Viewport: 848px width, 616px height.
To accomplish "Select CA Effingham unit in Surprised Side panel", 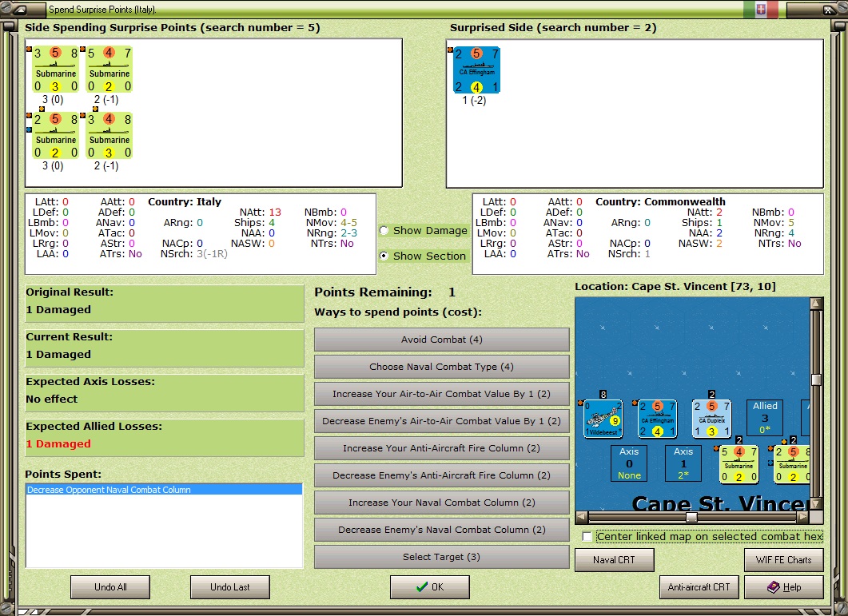I will click(x=476, y=70).
